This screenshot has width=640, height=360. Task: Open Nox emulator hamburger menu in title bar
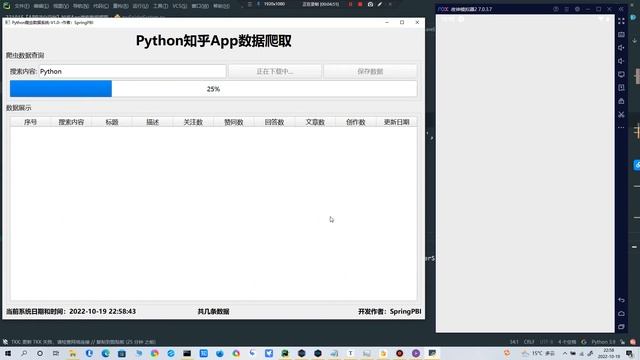tap(567, 9)
